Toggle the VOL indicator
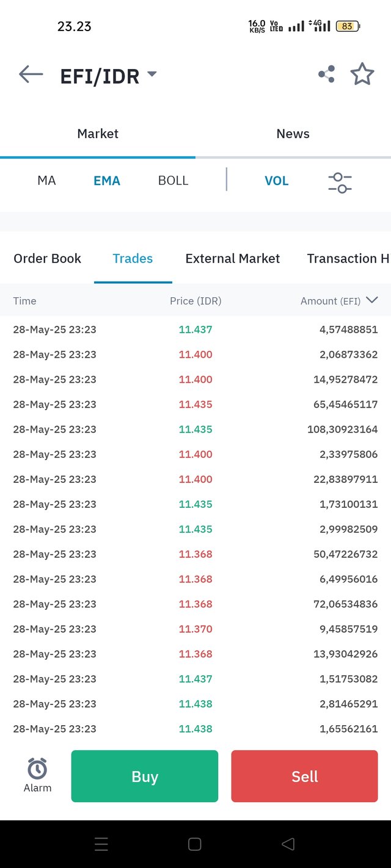This screenshot has height=868, width=391. click(276, 181)
